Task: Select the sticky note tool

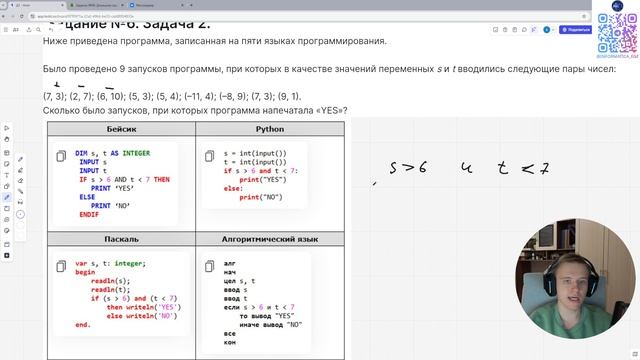Action: click(x=7, y=164)
